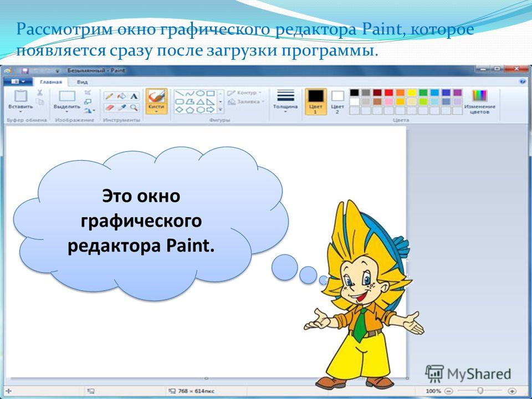
Task: Select the Magnifier tool
Action: click(x=134, y=108)
